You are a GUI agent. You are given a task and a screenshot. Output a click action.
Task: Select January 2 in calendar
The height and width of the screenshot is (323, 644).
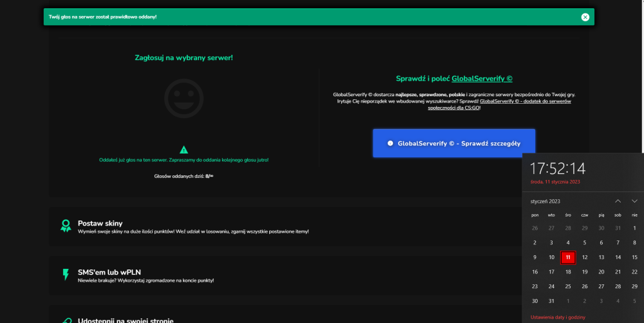pos(535,243)
